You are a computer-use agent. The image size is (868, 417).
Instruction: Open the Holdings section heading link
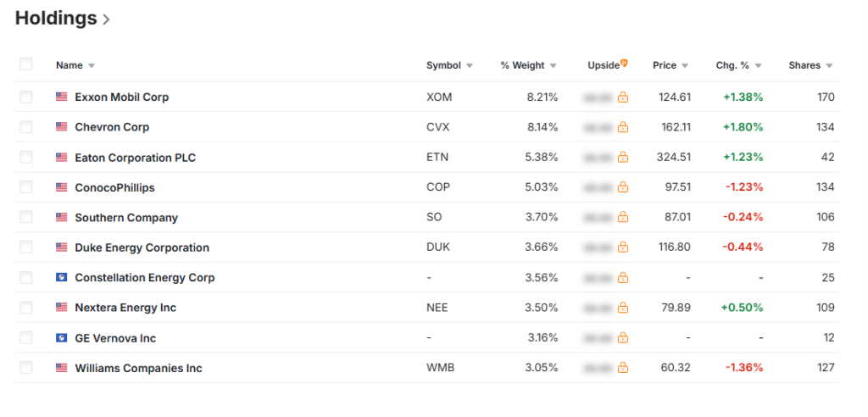coord(56,19)
